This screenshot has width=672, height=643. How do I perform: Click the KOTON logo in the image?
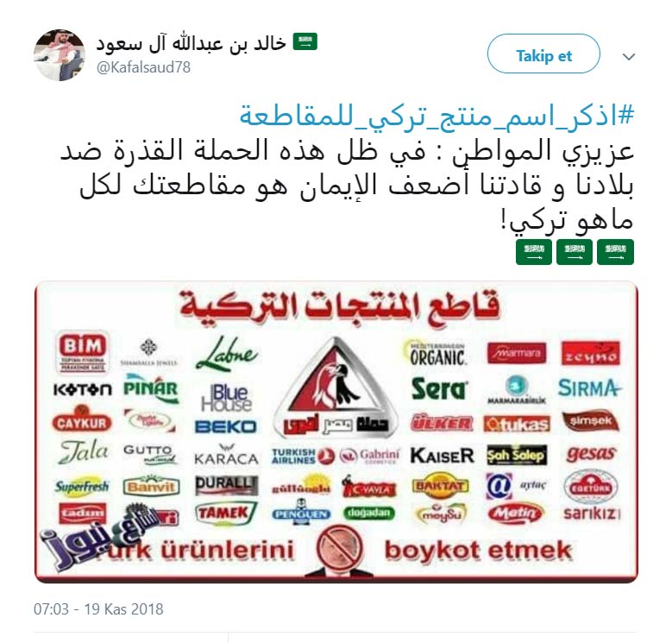point(83,389)
